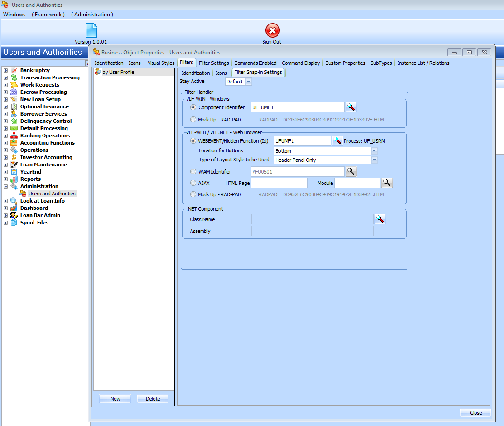Open the Stay Active dropdown
This screenshot has height=426, width=504.
tap(248, 82)
